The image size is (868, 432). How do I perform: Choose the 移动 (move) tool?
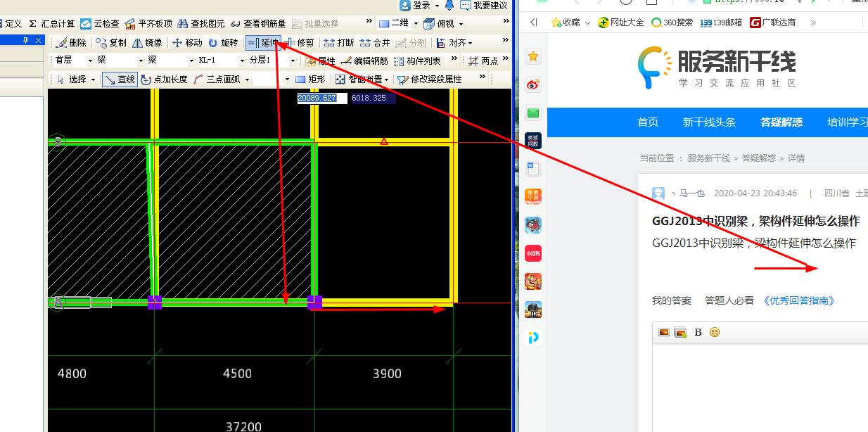point(187,43)
